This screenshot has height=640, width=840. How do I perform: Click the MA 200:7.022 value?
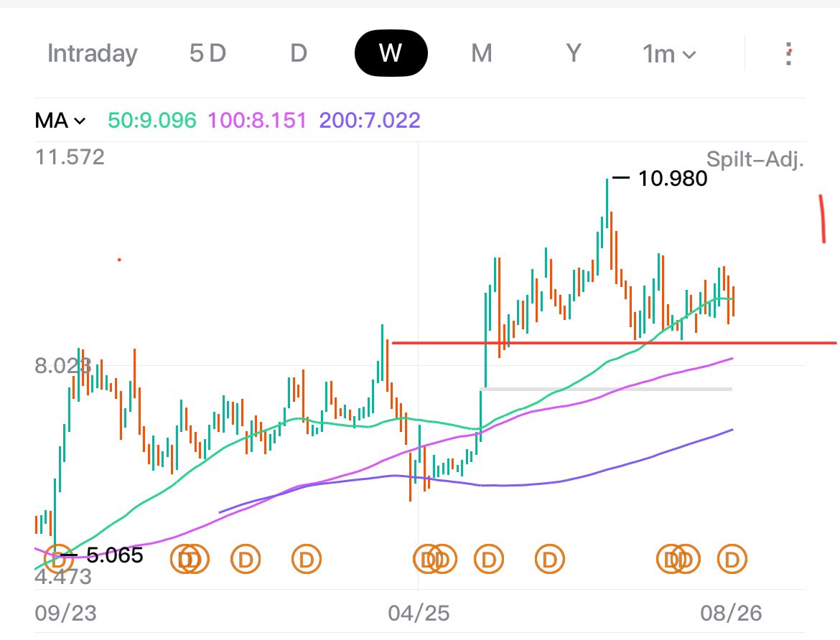click(x=370, y=121)
